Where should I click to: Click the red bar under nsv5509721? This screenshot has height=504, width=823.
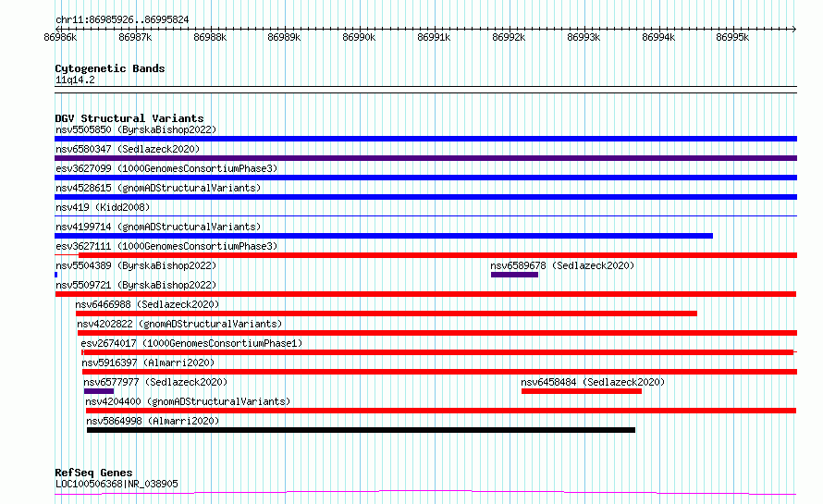click(425, 294)
